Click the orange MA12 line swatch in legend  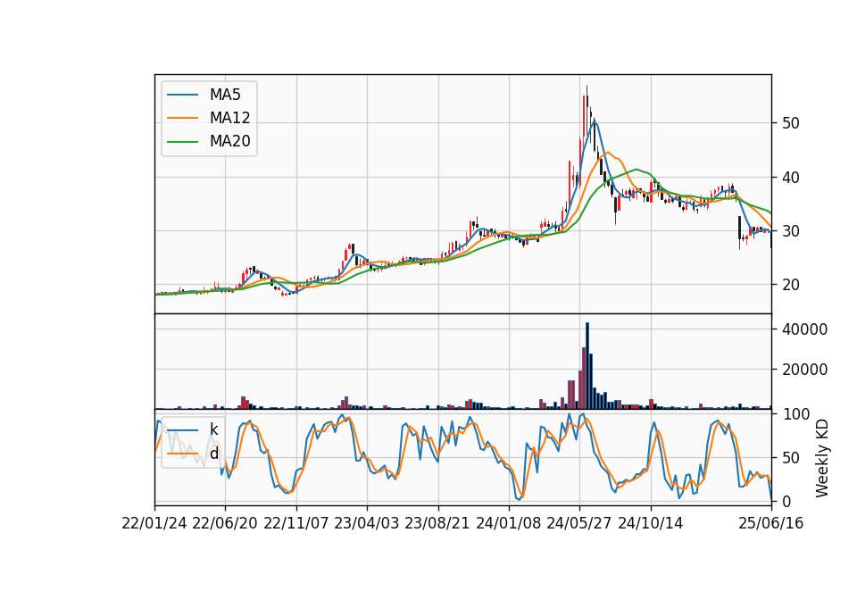(182, 118)
